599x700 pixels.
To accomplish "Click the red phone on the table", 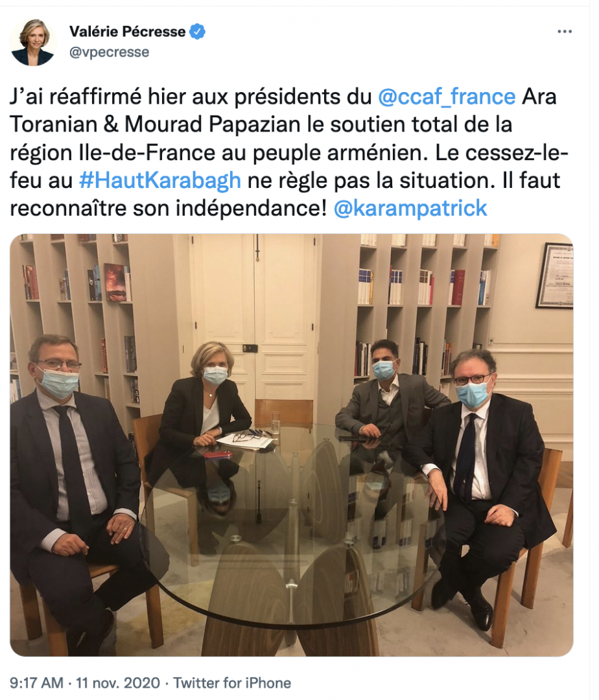I will coord(218,455).
